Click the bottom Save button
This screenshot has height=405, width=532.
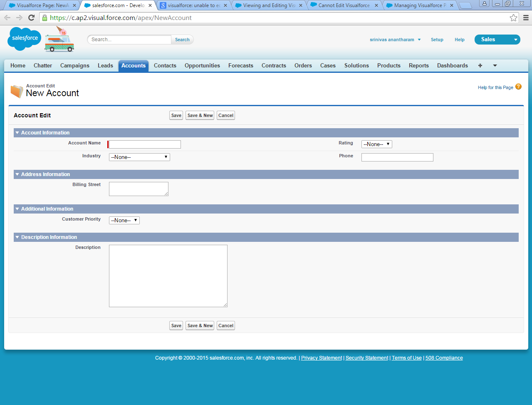[176, 326]
